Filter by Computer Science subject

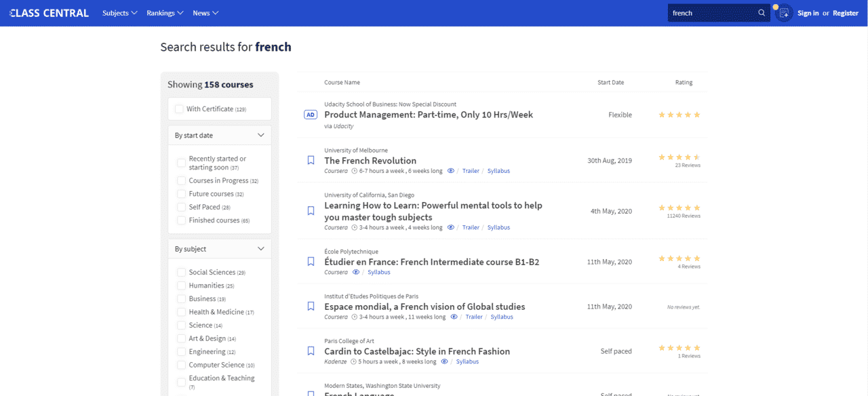click(x=181, y=365)
